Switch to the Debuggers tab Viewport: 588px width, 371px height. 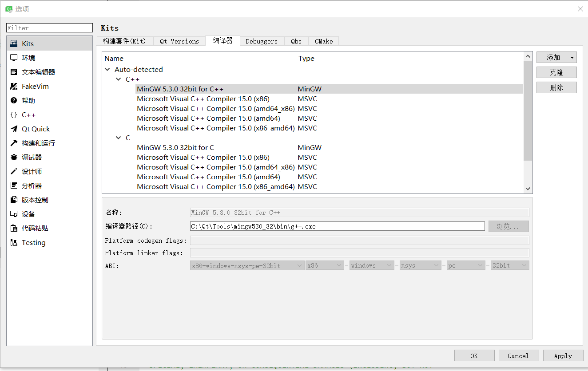tap(262, 41)
